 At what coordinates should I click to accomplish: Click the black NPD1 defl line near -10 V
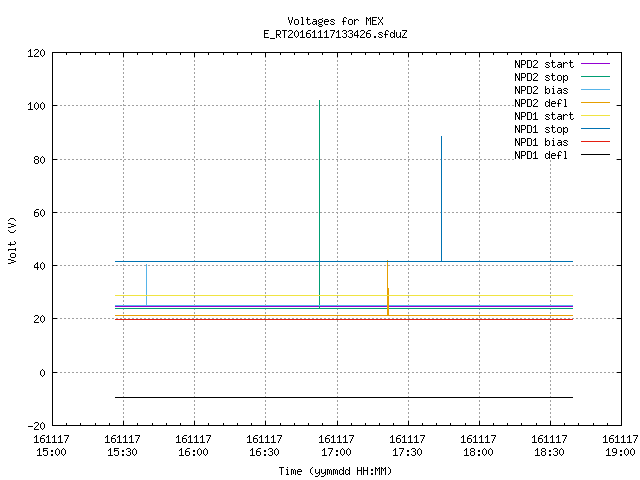click(x=344, y=398)
